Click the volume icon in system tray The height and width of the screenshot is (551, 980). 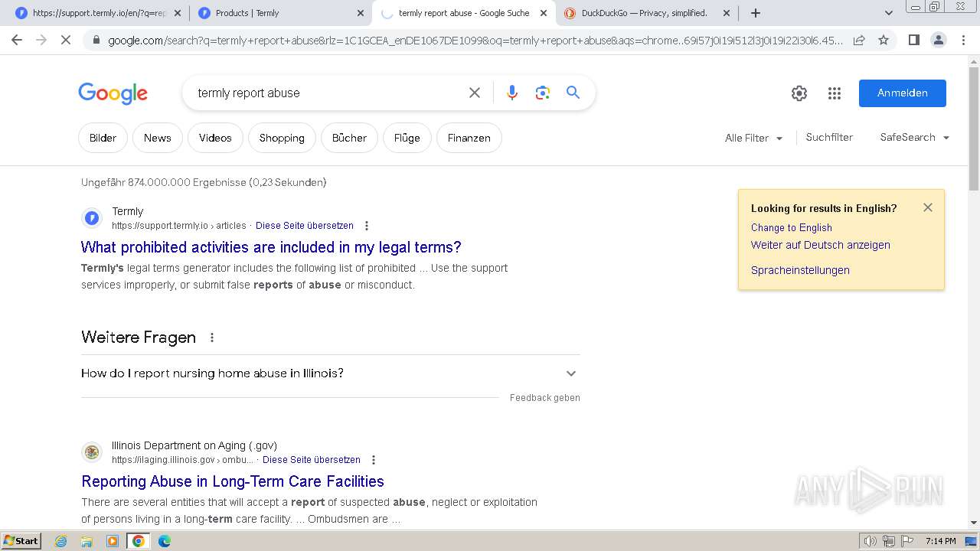[870, 541]
